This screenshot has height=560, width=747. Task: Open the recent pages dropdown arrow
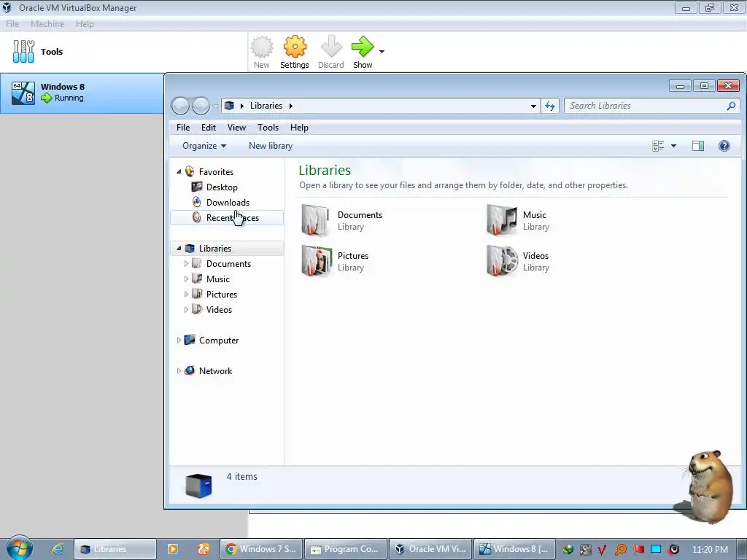[215, 106]
